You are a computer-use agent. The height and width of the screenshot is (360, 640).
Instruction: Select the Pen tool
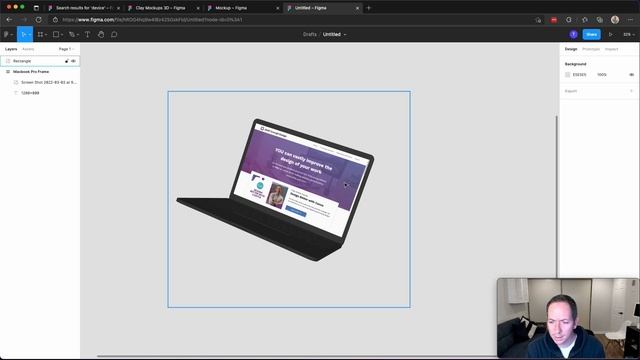click(72, 35)
